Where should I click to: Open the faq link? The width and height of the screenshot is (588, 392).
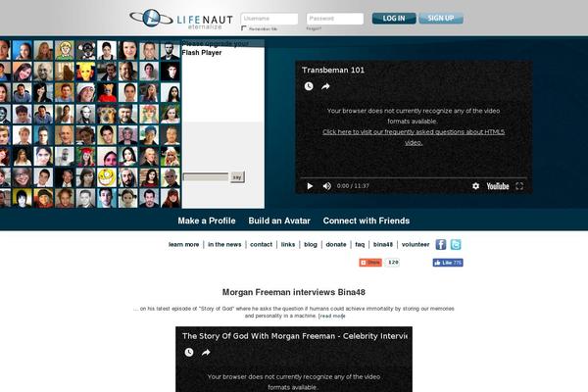[360, 245]
